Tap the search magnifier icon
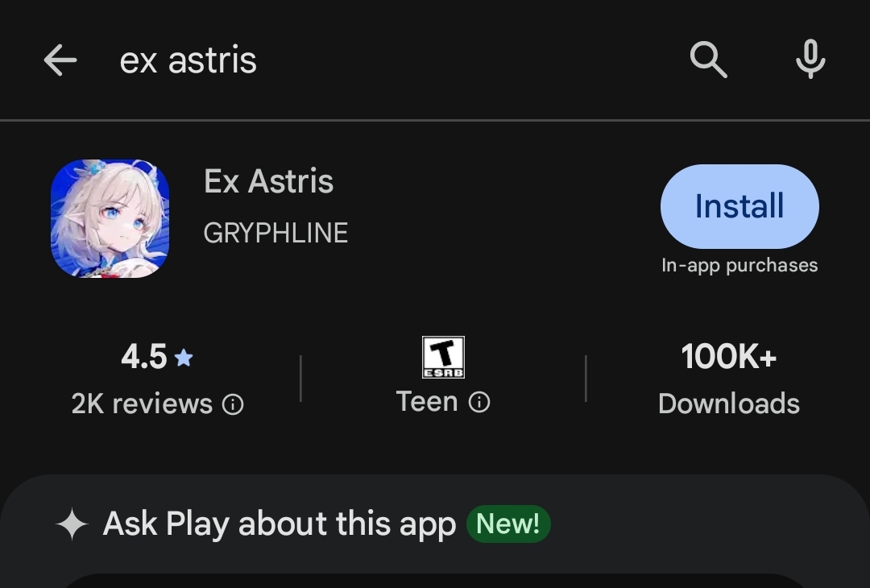 (709, 60)
